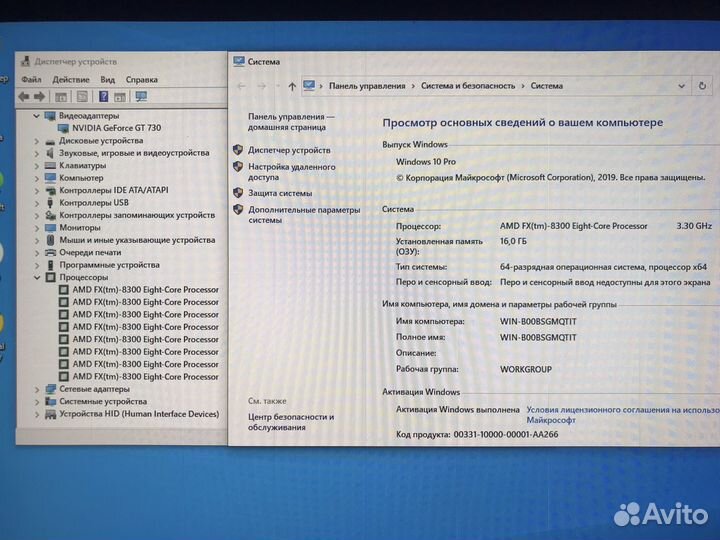
Task: Click the Процессоры chip icon
Action: click(51, 277)
